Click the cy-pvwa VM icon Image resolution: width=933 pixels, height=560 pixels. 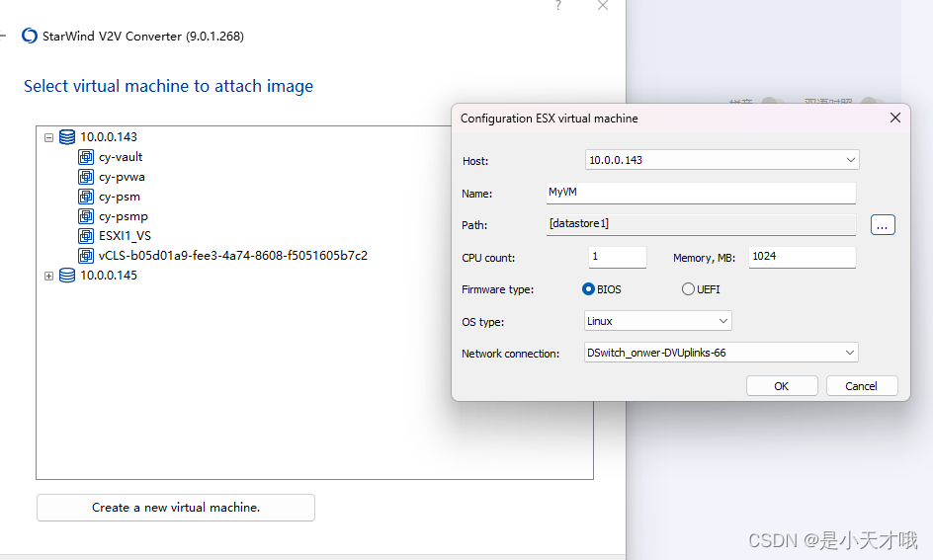coord(86,177)
